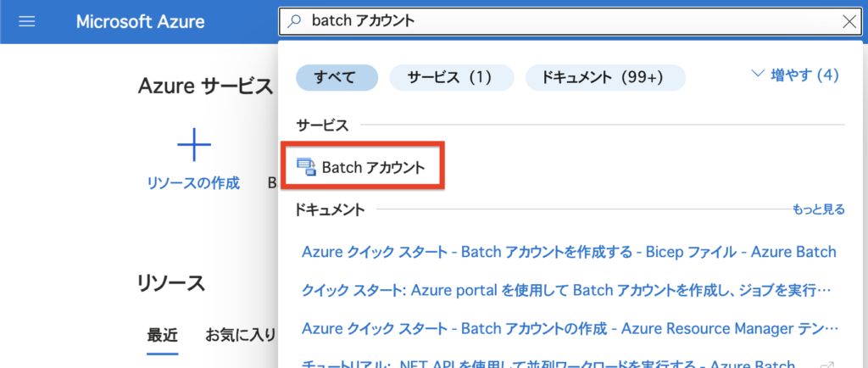
Task: Click the Microsoft Azure home title
Action: click(x=140, y=21)
